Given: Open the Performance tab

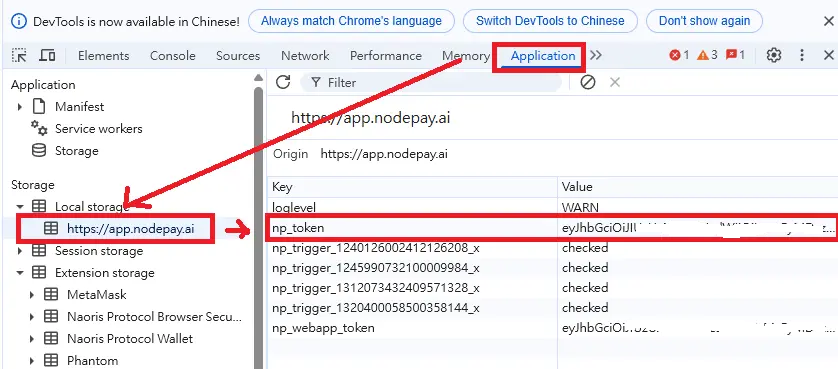Looking at the screenshot, I should click(x=386, y=56).
